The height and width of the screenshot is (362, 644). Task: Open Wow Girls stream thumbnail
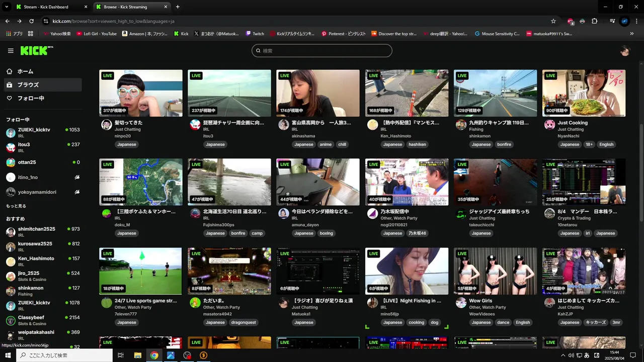point(495,271)
